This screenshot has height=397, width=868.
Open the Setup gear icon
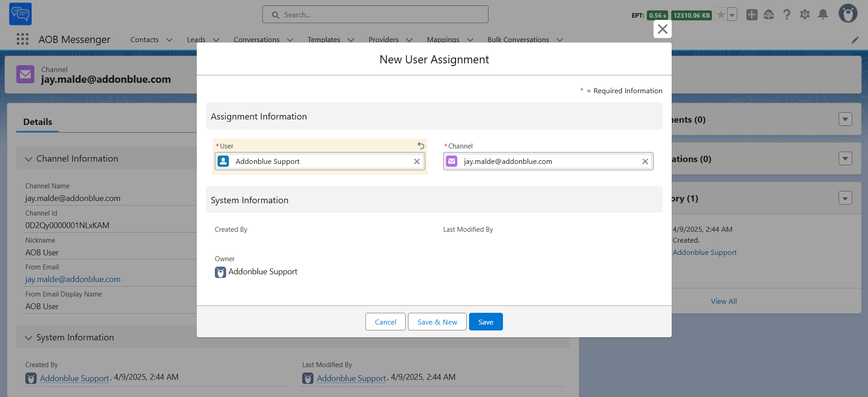pyautogui.click(x=805, y=15)
